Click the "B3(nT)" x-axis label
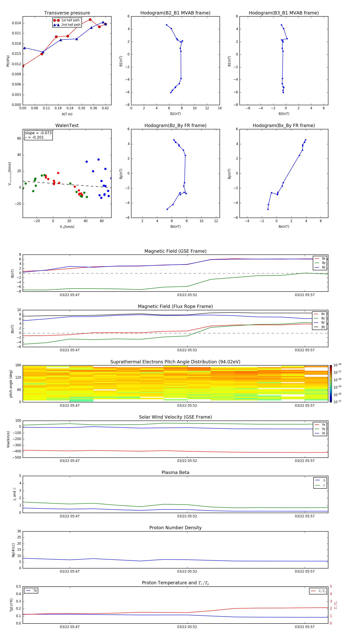Image resolution: width=351 pixels, height=644 pixels. (284, 114)
